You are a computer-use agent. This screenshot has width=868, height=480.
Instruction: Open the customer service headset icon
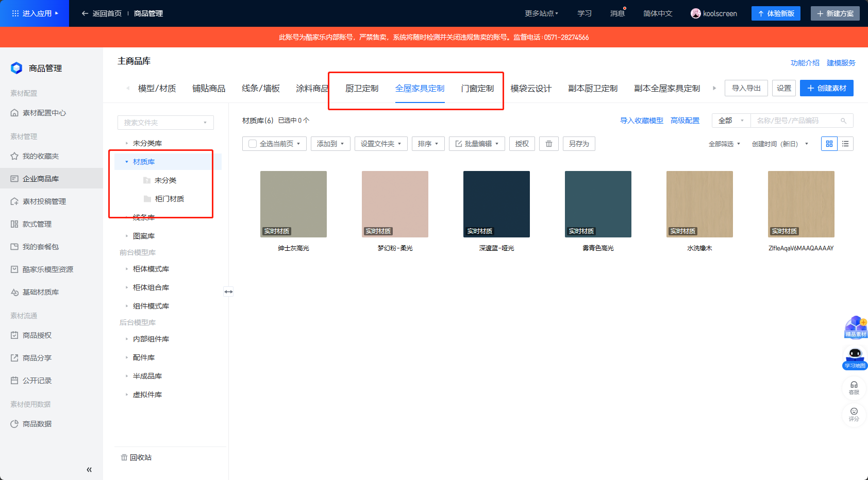pyautogui.click(x=854, y=387)
